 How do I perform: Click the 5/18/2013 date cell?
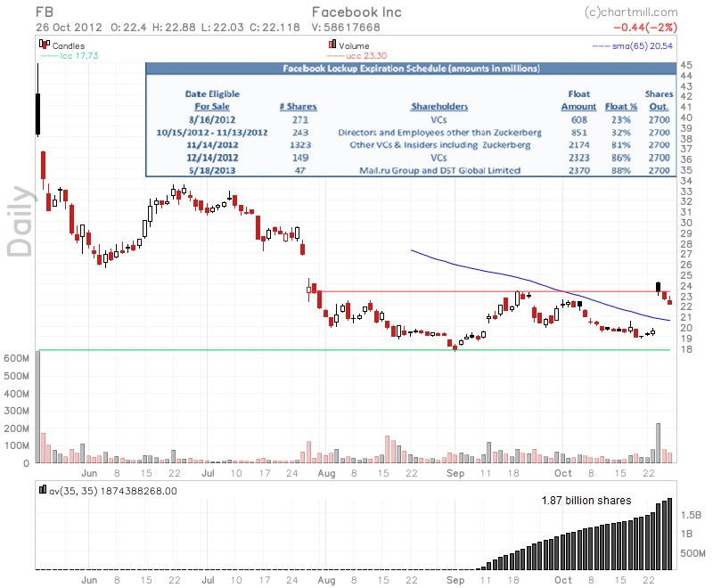212,170
